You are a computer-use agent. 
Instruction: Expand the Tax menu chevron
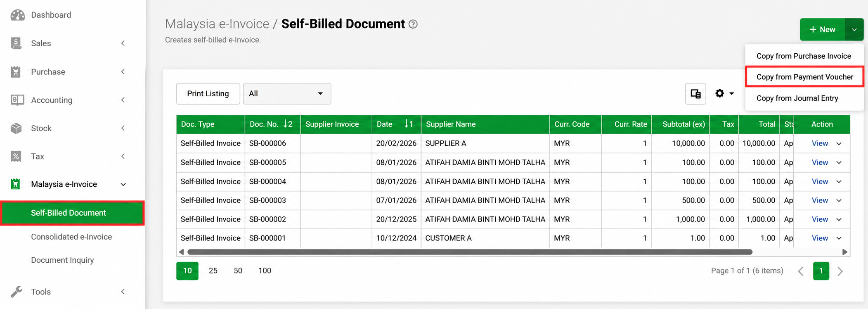123,156
